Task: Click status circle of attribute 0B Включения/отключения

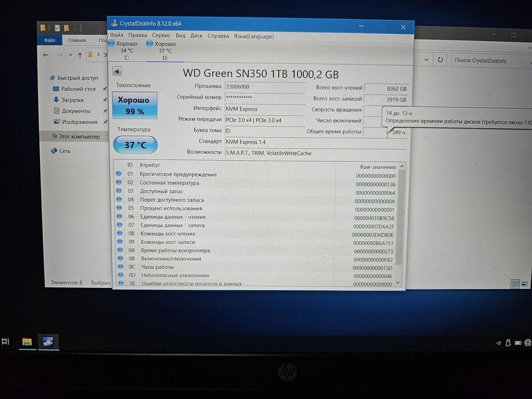Action: click(x=120, y=258)
